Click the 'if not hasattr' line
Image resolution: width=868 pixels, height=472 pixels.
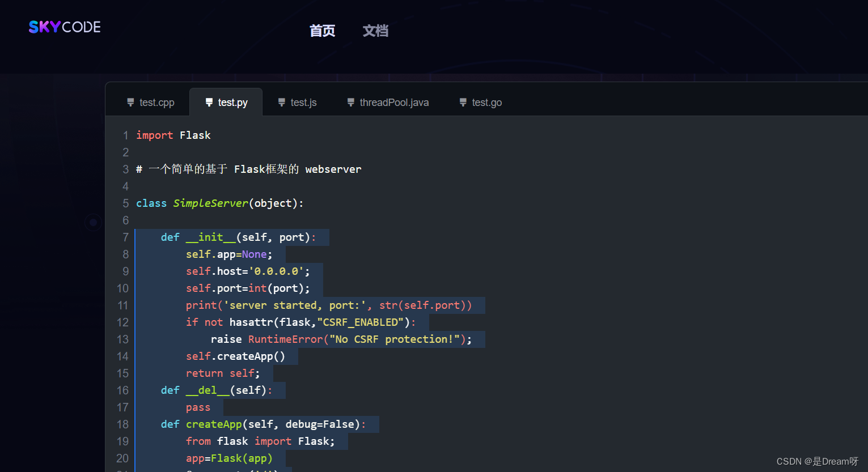(300, 322)
